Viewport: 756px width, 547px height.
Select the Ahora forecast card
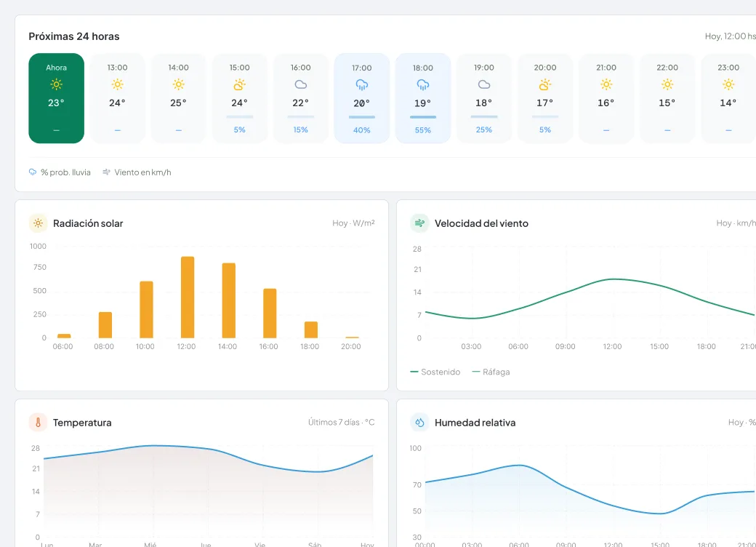(x=57, y=98)
